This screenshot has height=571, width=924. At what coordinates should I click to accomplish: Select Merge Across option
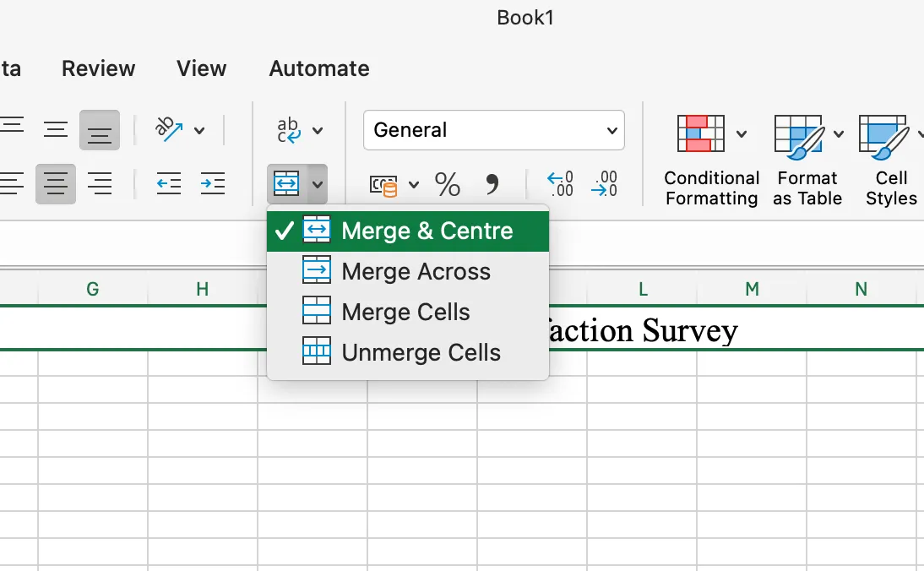(x=408, y=272)
